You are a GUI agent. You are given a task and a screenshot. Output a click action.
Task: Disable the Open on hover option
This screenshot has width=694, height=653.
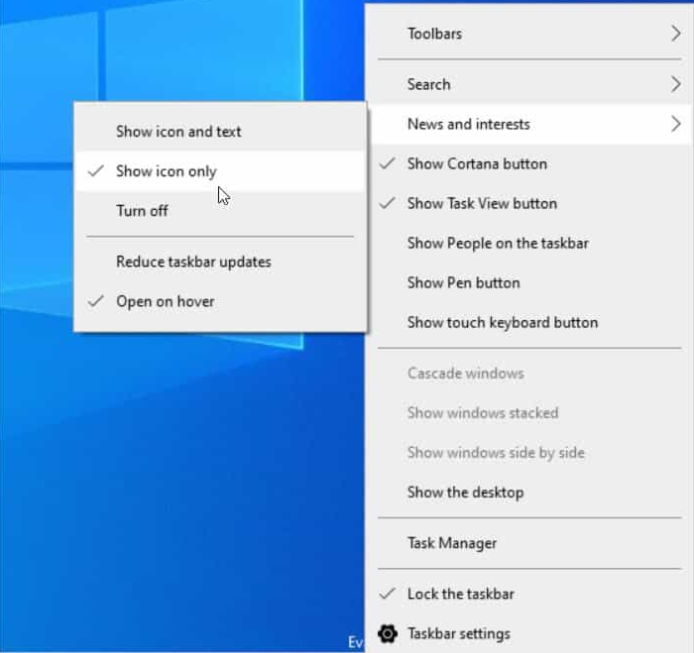(165, 301)
